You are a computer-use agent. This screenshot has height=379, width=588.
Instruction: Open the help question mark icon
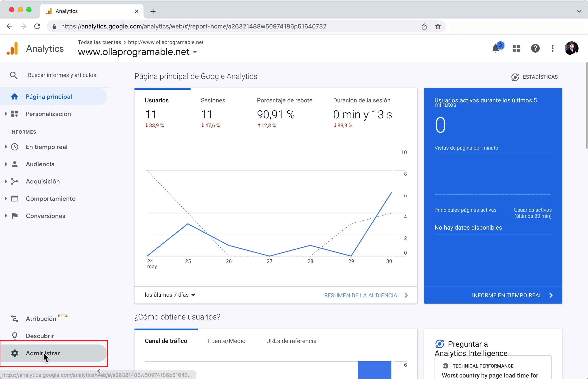535,49
